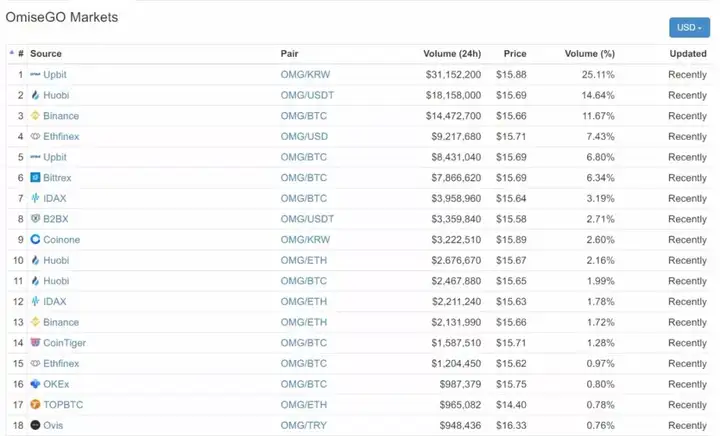Sort table by the # column header
Viewport: 720px width, 436px height.
pyautogui.click(x=21, y=54)
